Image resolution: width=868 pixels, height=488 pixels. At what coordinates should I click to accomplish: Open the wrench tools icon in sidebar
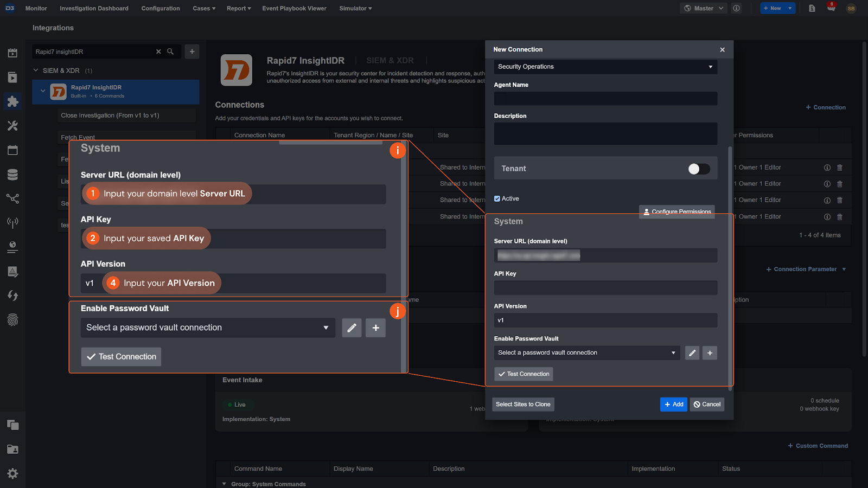coord(12,126)
